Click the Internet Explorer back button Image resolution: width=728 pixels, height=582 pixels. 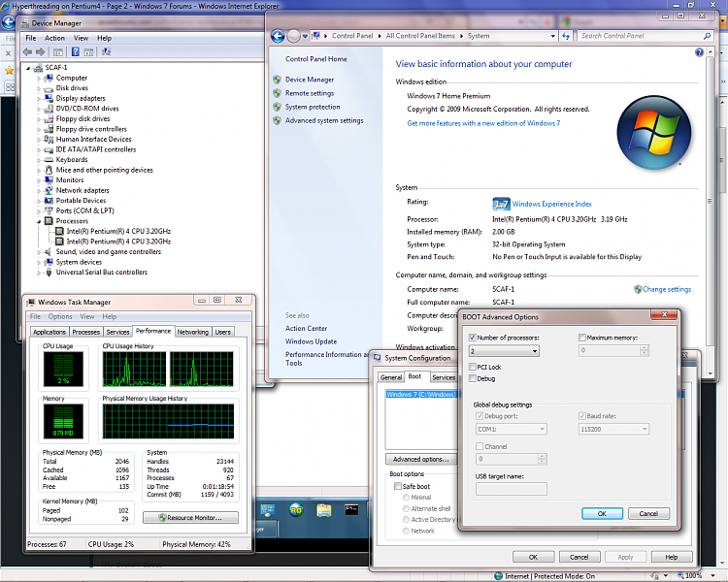(8, 21)
